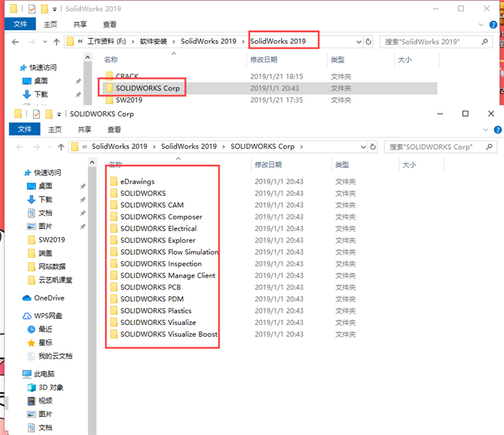This screenshot has height=435, width=504.
Task: Click first SolidWorks 2019 breadcrumb in front window
Action: [x=119, y=147]
